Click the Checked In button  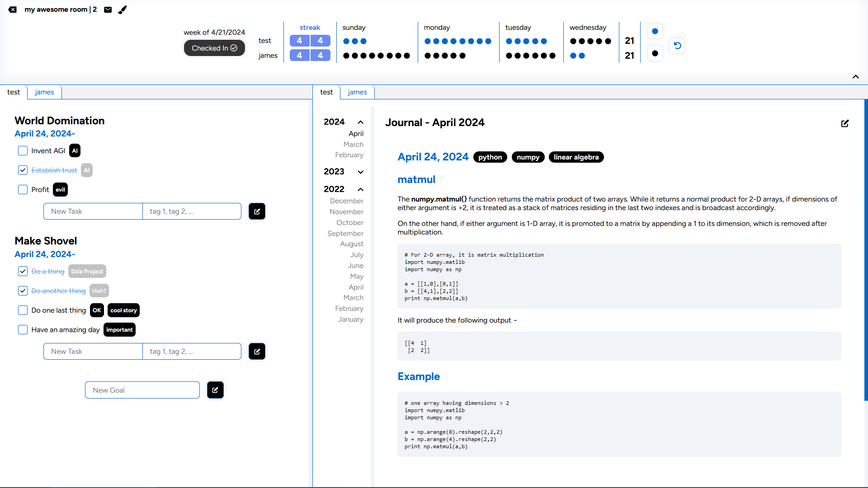coord(214,48)
